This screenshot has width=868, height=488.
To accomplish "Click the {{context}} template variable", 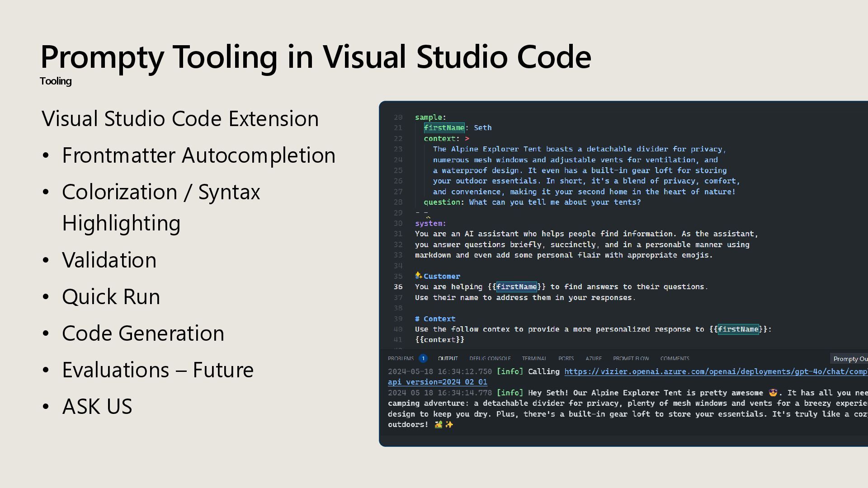I will pos(439,340).
